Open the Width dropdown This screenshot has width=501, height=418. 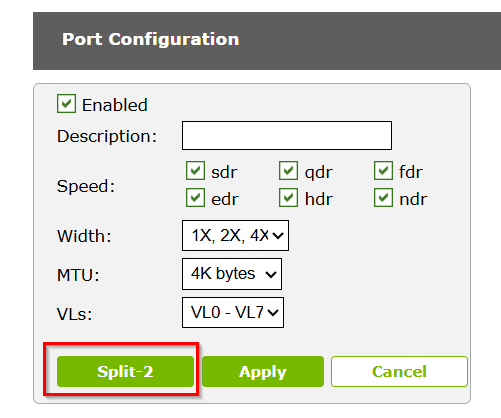pyautogui.click(x=235, y=235)
